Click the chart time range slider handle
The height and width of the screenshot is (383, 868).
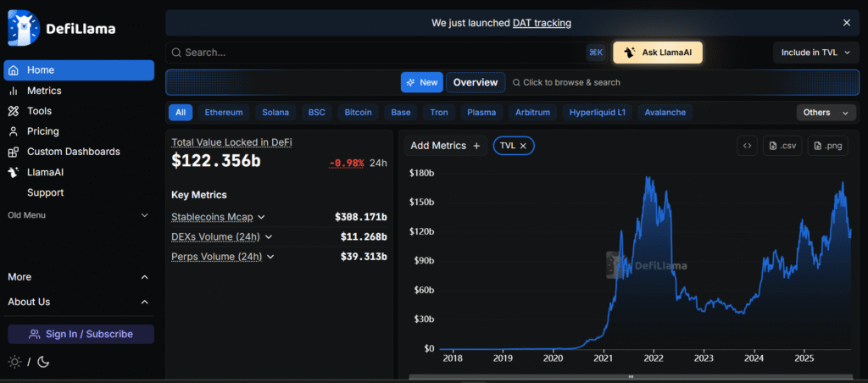tap(631, 377)
